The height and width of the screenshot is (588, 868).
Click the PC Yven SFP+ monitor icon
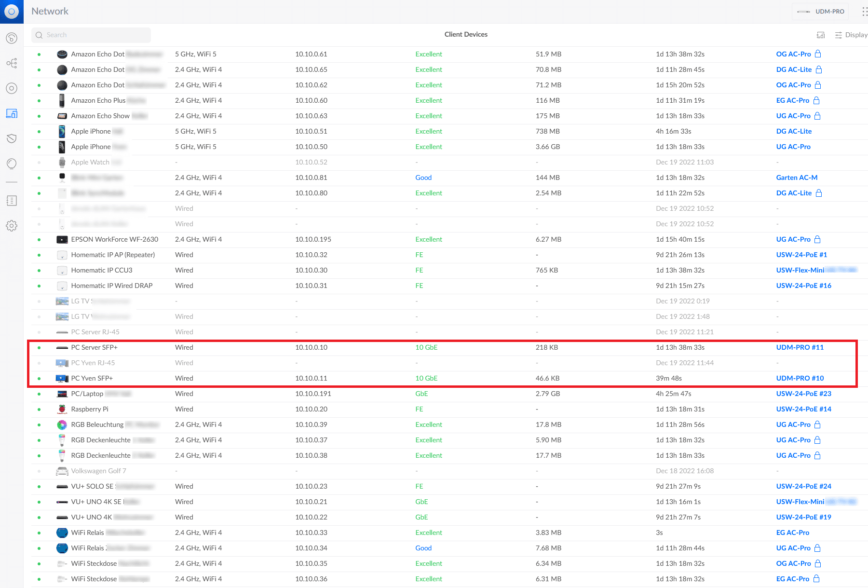[x=62, y=378]
